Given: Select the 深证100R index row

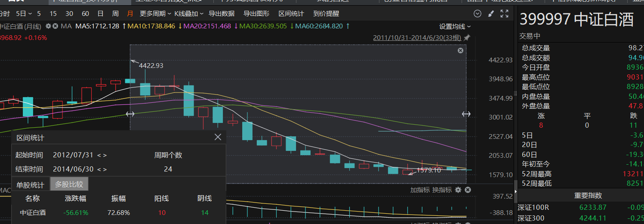Looking at the screenshot, I should click(x=580, y=207).
